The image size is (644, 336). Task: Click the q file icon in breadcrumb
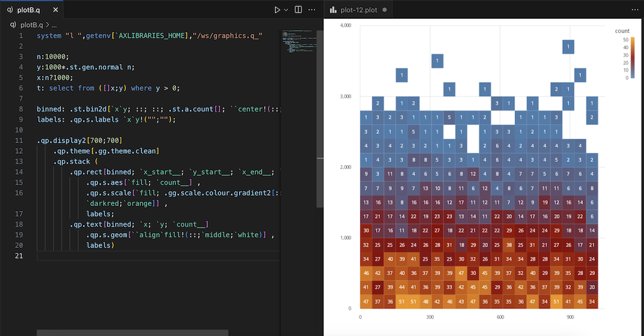coord(14,25)
